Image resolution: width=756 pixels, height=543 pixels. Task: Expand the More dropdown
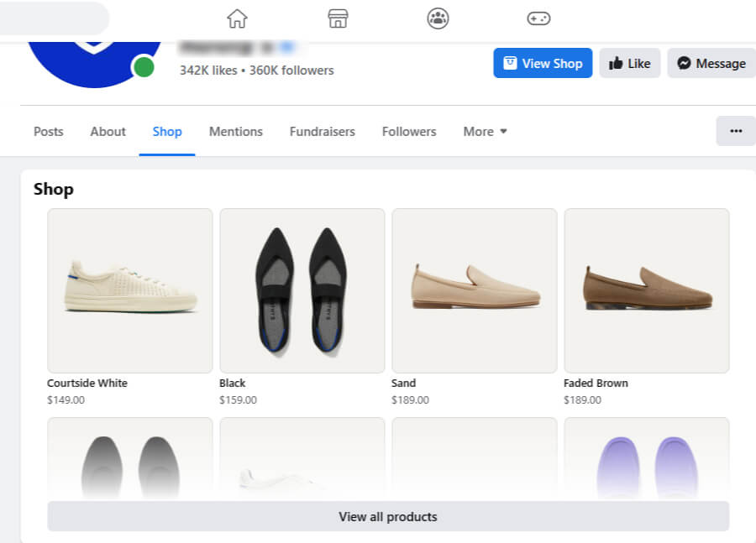pos(485,132)
